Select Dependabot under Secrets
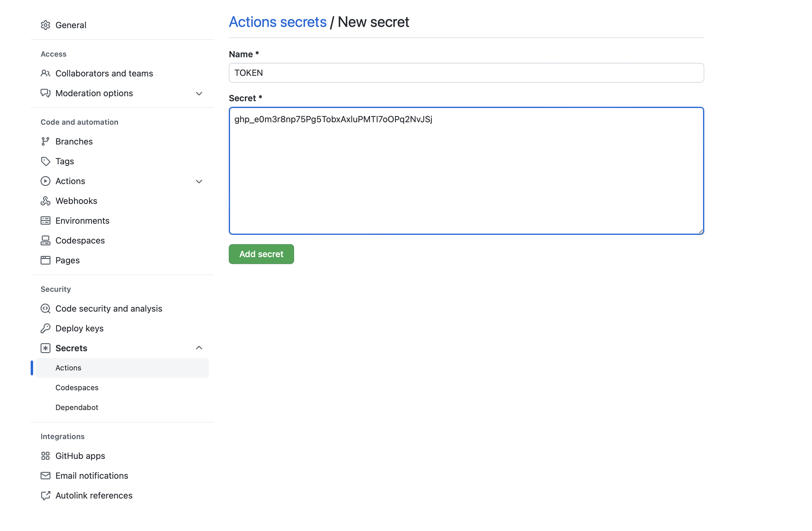Screen dimensions: 812x531 tap(77, 408)
